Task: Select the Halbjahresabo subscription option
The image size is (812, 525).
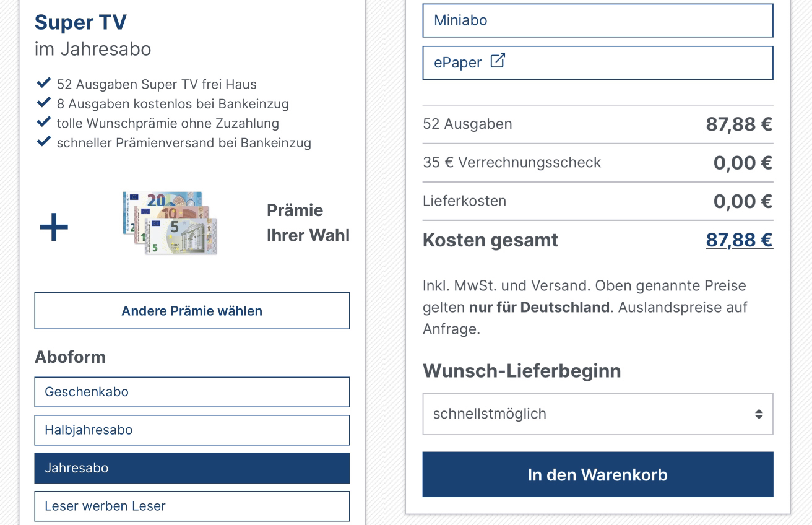Action: tap(192, 430)
